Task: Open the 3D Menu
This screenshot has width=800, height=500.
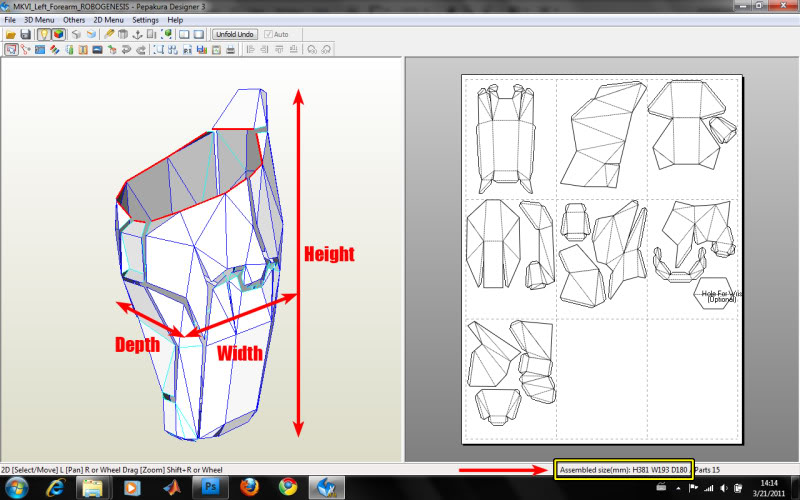Action: click(x=39, y=20)
